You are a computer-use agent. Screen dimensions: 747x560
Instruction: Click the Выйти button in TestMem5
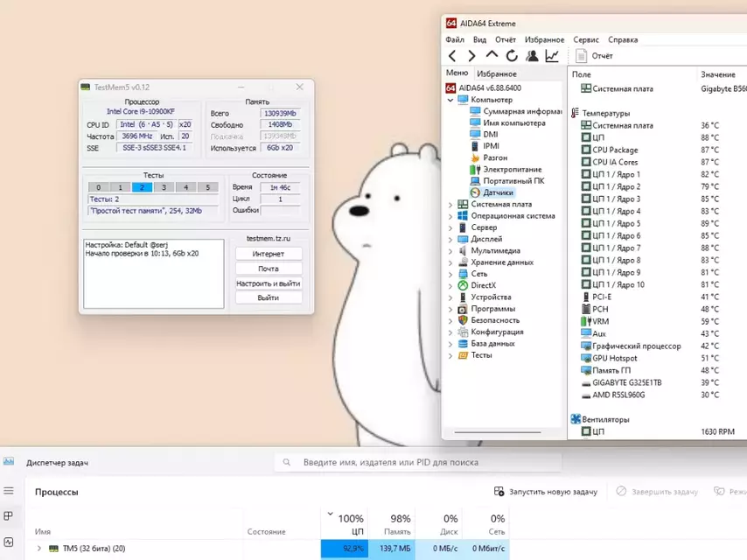[x=269, y=297]
